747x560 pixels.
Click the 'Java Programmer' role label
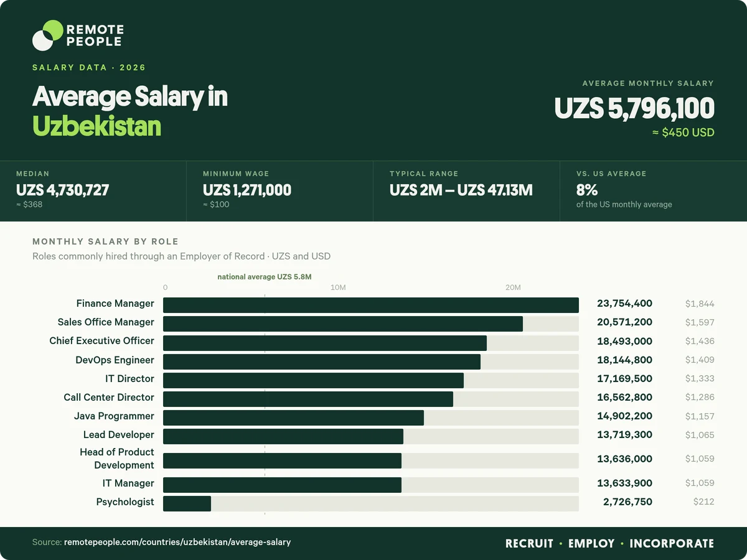click(x=114, y=416)
